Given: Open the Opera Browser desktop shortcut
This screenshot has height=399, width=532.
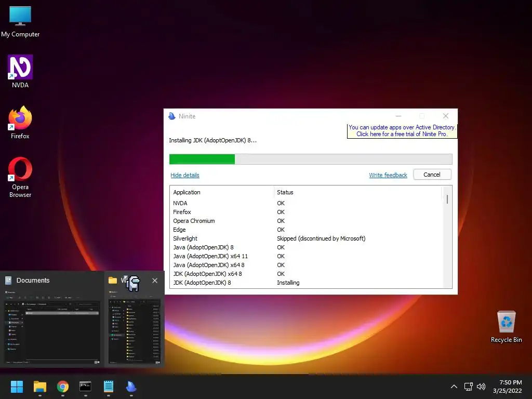Looking at the screenshot, I should 20,177.
